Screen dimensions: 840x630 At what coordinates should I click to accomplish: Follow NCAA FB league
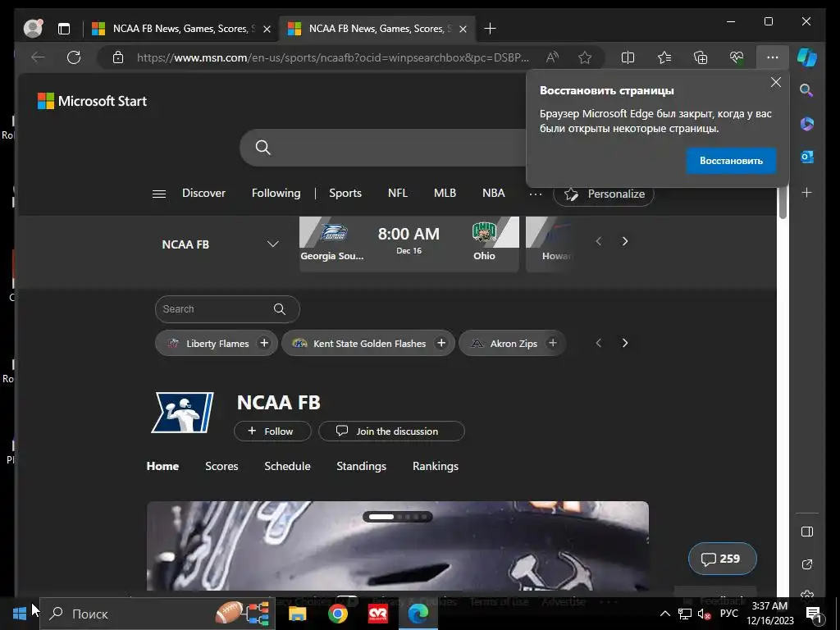tap(272, 431)
